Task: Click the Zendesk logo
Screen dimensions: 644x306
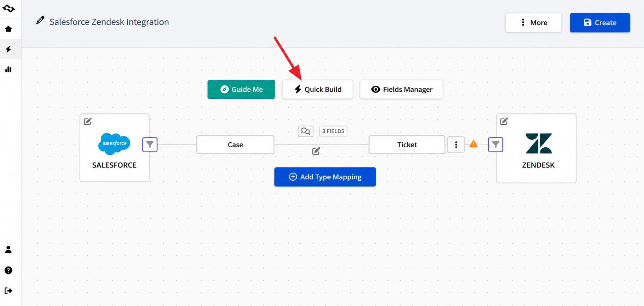Action: (x=539, y=143)
